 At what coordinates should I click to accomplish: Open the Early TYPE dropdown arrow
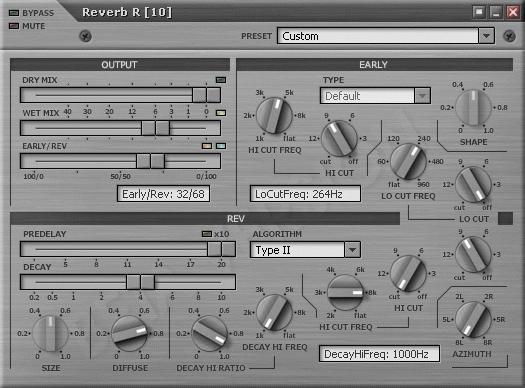(x=422, y=96)
